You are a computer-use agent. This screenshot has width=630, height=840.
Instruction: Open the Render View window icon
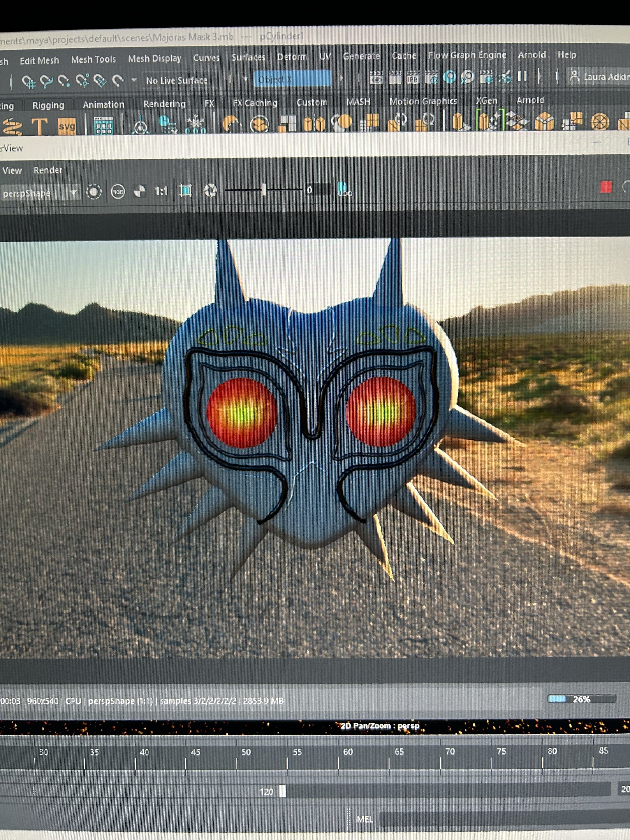tap(376, 77)
